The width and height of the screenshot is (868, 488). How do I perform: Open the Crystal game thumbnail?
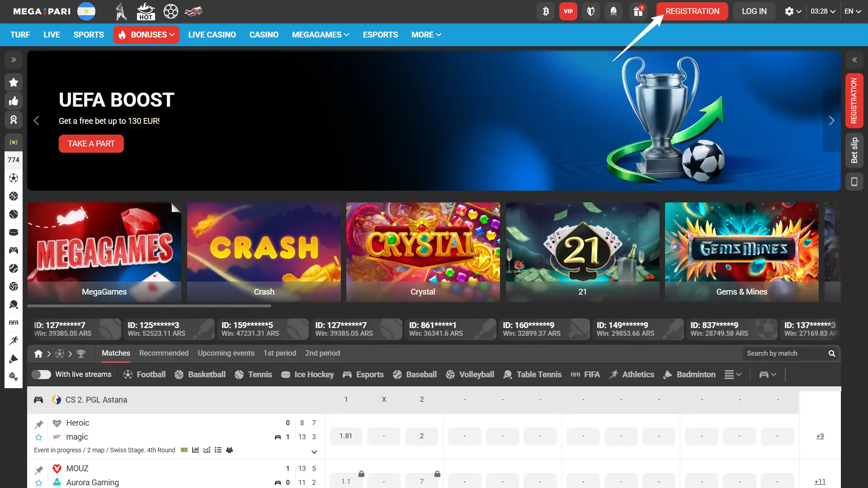coord(423,252)
